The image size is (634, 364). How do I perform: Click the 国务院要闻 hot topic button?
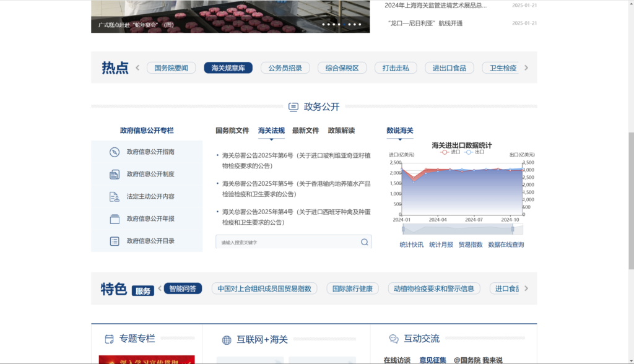(x=171, y=68)
